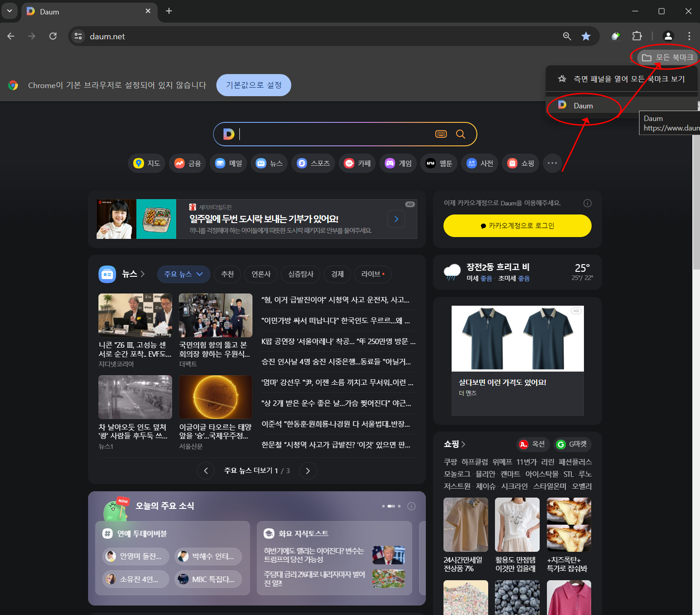700x615 pixels.
Task: Open headline about 시청역 사고 운전자
Action: [336, 300]
